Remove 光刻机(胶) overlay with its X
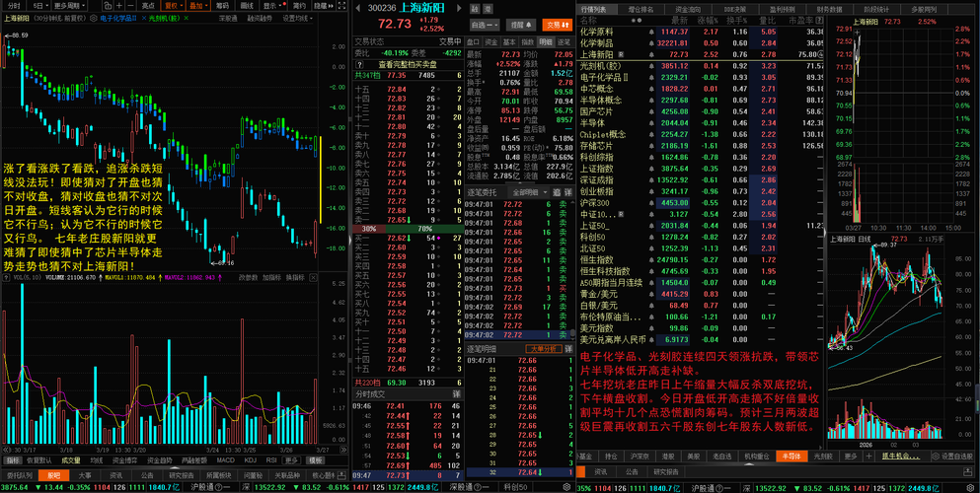 click(187, 18)
